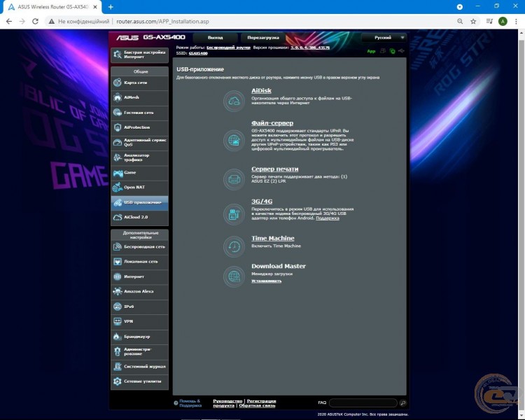Click the File server globe icon
525x420 pixels.
point(234,141)
